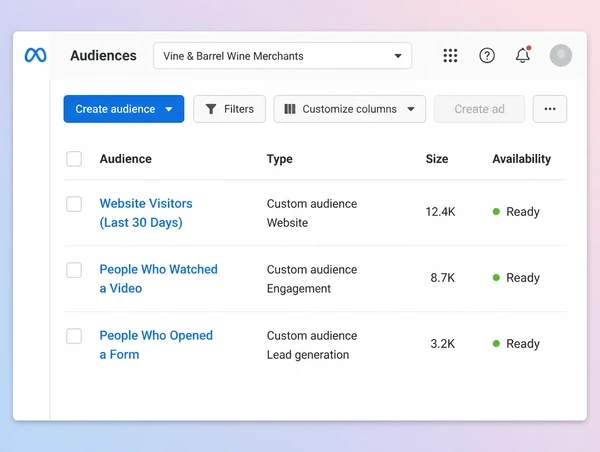Open the profile avatar menu
Image resolution: width=600 pixels, height=452 pixels.
point(561,55)
